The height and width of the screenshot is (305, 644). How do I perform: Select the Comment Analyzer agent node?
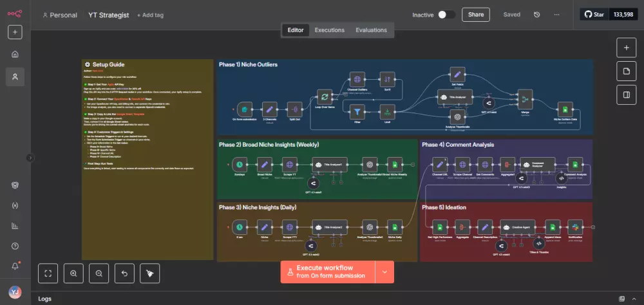coord(538,165)
